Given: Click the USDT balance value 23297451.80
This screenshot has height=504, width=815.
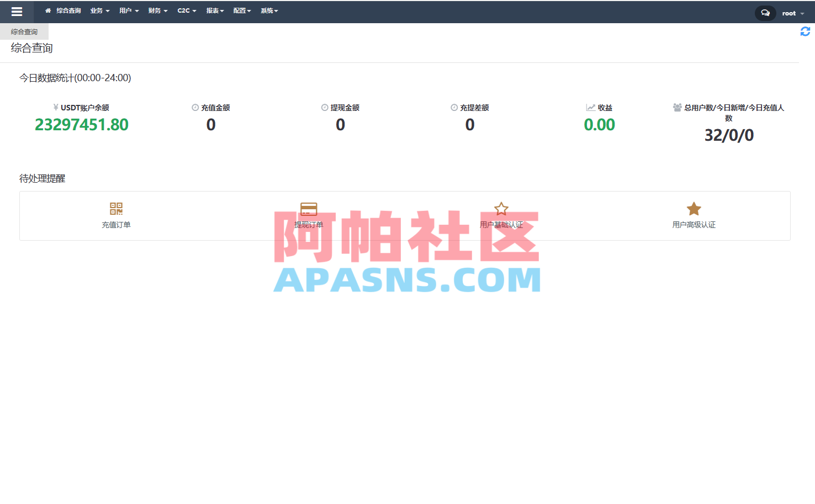Looking at the screenshot, I should (82, 125).
